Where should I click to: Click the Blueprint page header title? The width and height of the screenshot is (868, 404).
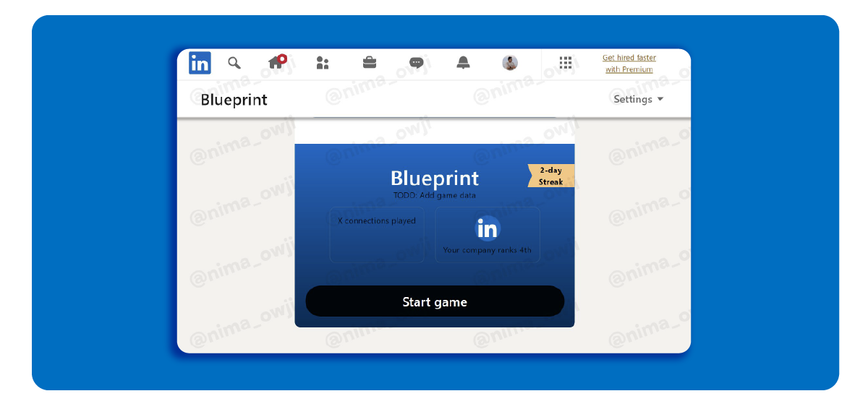tap(234, 100)
